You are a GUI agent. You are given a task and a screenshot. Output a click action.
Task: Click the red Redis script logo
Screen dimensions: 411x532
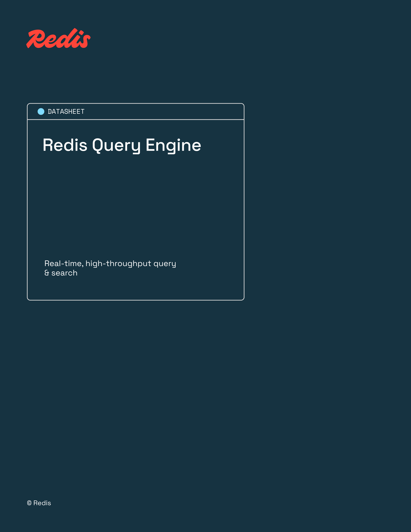click(x=58, y=38)
